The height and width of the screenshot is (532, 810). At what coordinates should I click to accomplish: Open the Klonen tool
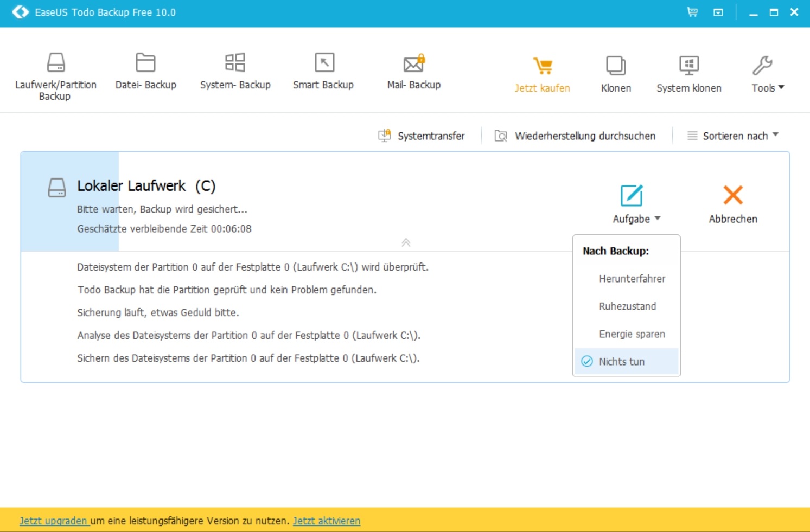click(616, 74)
